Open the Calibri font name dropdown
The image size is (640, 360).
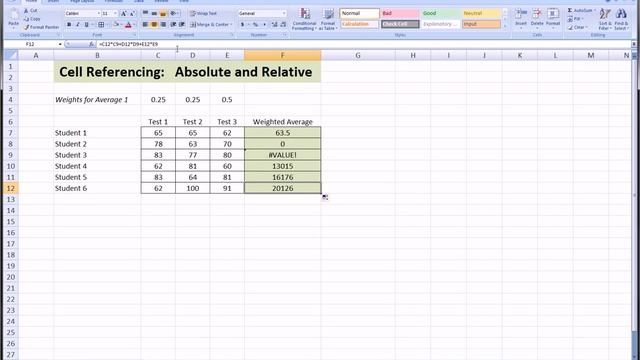tap(98, 13)
